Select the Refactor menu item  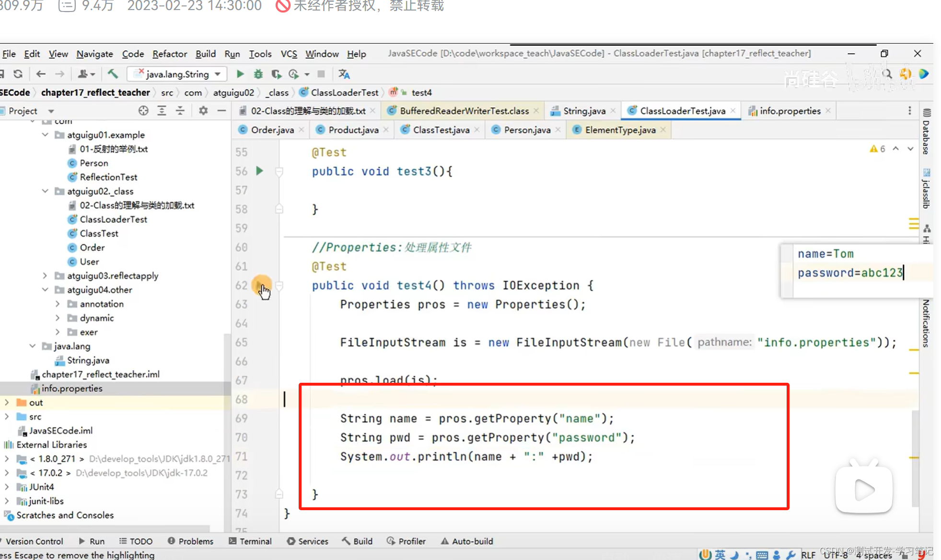coord(169,53)
